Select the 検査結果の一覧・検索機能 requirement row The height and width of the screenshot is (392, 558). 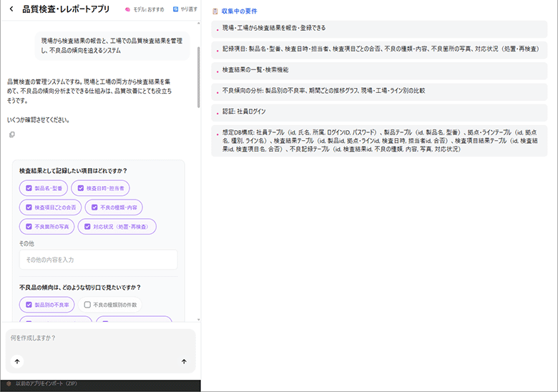click(379, 70)
